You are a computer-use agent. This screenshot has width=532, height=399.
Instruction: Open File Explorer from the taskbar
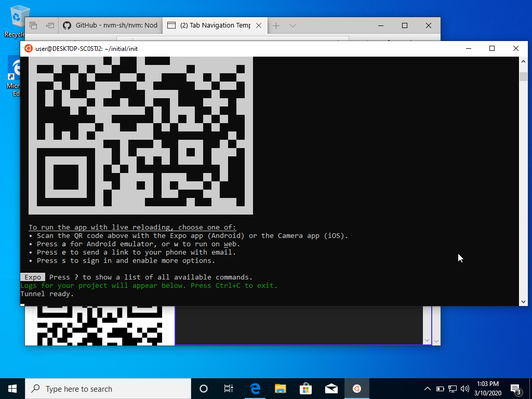pos(280,389)
